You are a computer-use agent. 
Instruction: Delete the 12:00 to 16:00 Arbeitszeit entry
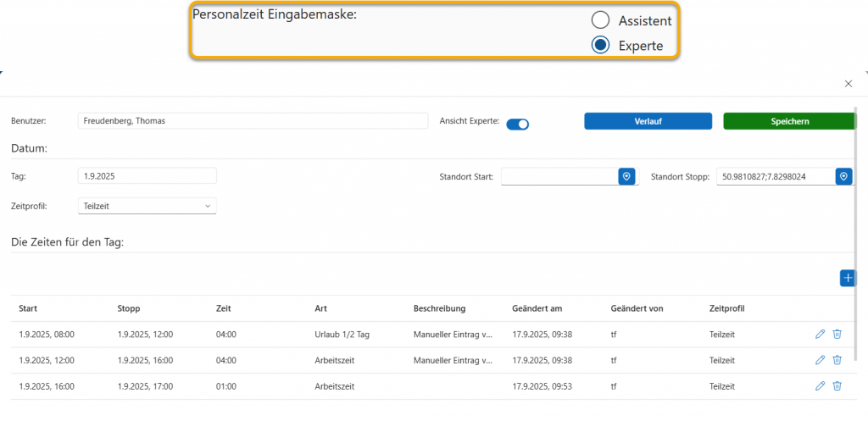pos(837,360)
